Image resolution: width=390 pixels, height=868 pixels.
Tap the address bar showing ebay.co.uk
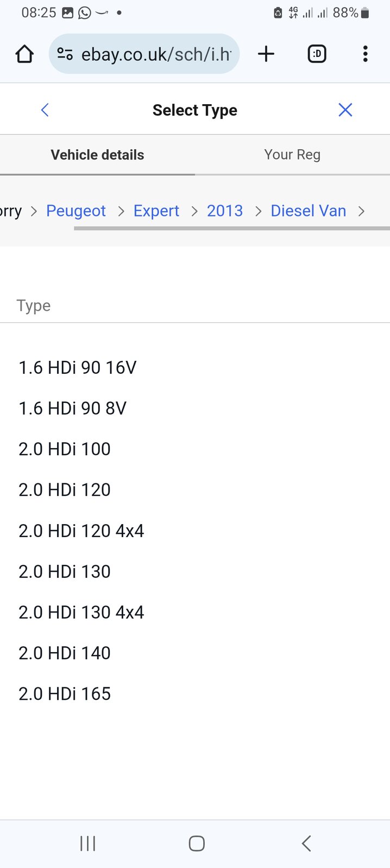(x=152, y=54)
